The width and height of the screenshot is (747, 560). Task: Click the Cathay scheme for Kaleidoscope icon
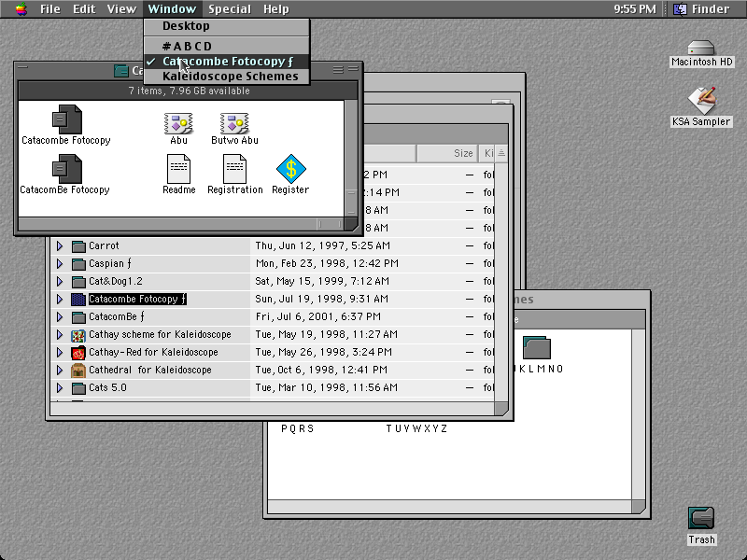[78, 335]
